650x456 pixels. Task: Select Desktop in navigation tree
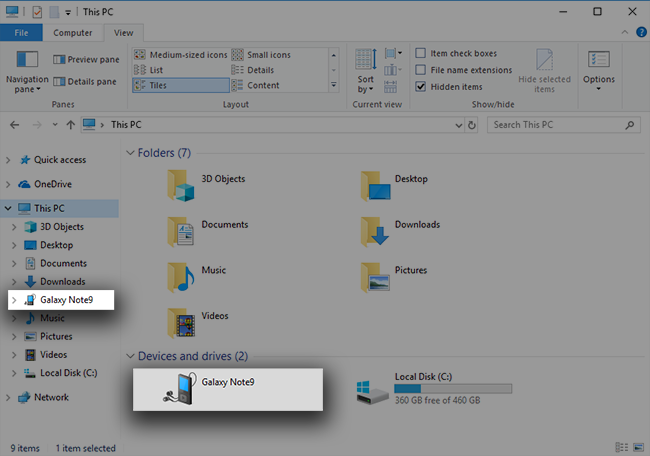[x=56, y=245]
